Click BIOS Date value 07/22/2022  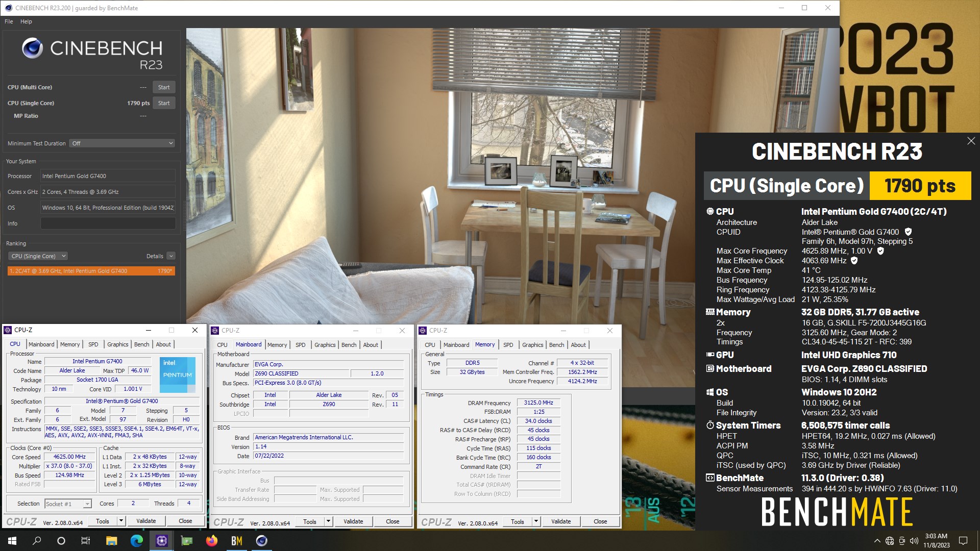pyautogui.click(x=328, y=456)
